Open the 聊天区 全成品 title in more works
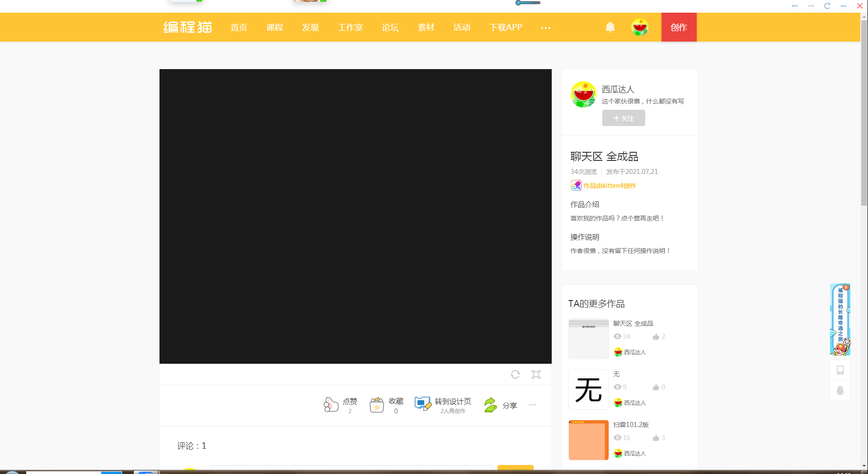The height and width of the screenshot is (474, 868). 633,324
